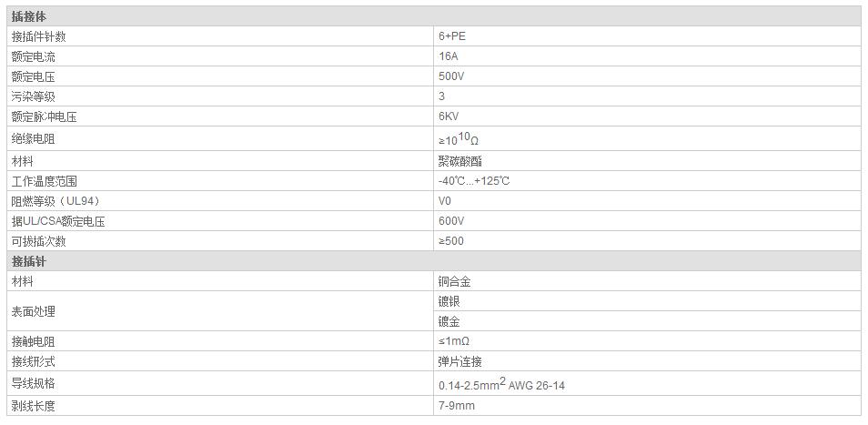Select the 6KV impulse voltage value

pos(449,116)
